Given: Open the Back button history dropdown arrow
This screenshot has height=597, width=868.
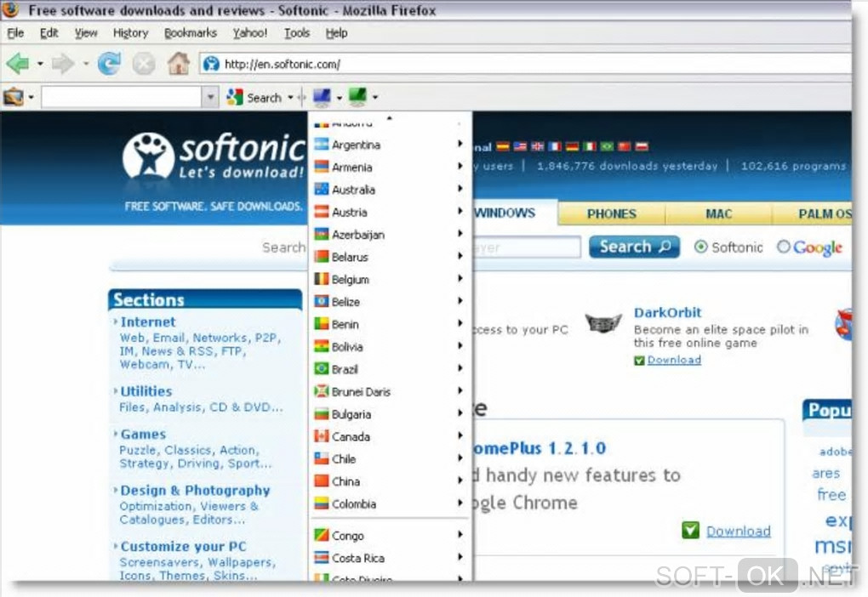Looking at the screenshot, I should tap(40, 64).
